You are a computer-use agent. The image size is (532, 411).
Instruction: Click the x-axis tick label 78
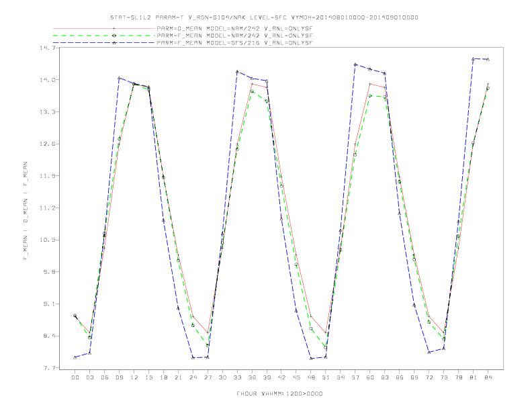pos(459,377)
